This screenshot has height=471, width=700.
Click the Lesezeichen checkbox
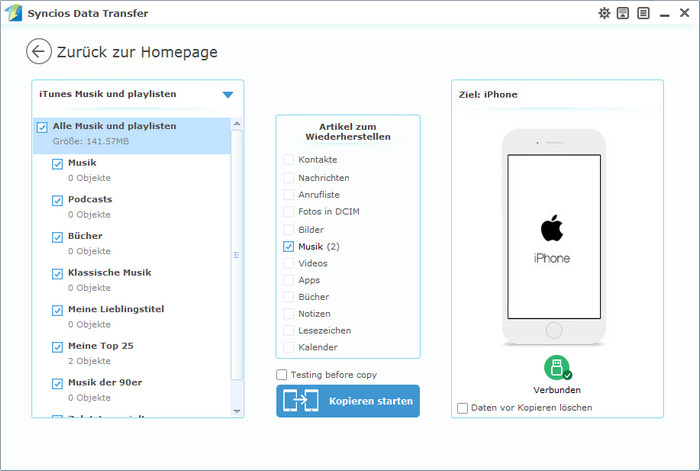click(288, 331)
